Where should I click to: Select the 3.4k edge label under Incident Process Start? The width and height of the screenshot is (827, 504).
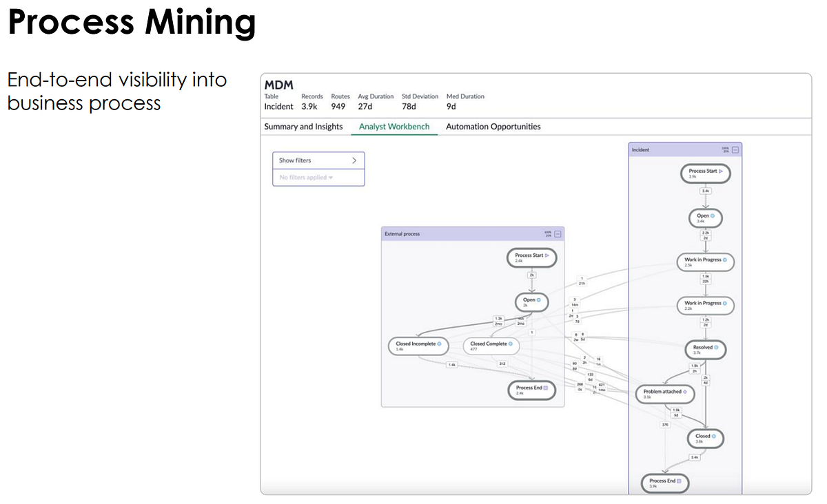coord(706,191)
